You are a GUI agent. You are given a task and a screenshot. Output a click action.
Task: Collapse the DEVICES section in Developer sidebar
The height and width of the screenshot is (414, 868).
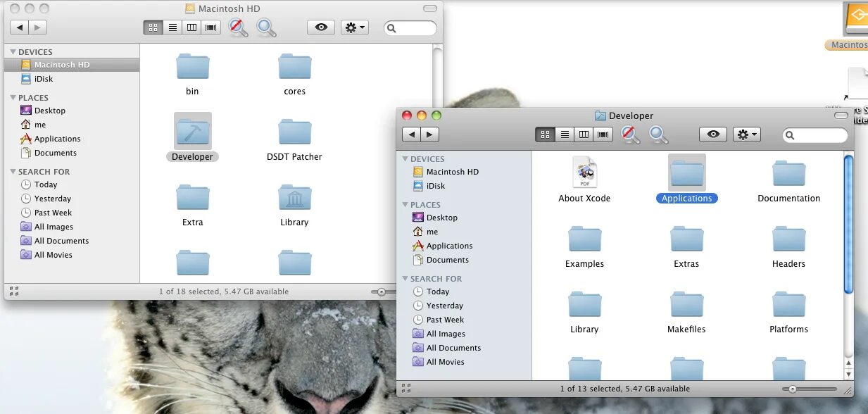tap(405, 158)
